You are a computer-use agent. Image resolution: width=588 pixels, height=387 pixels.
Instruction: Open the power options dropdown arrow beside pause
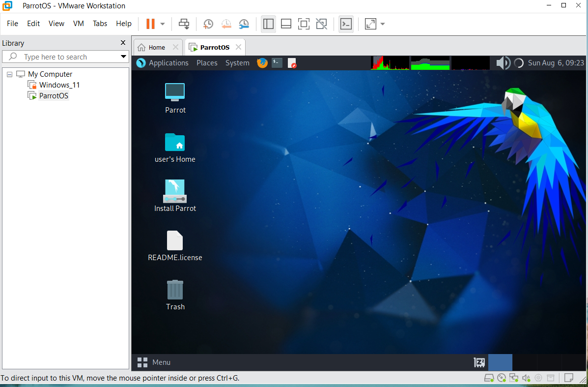point(163,24)
